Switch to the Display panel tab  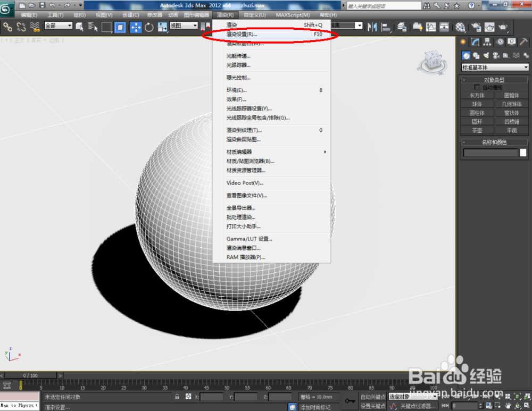[512, 41]
